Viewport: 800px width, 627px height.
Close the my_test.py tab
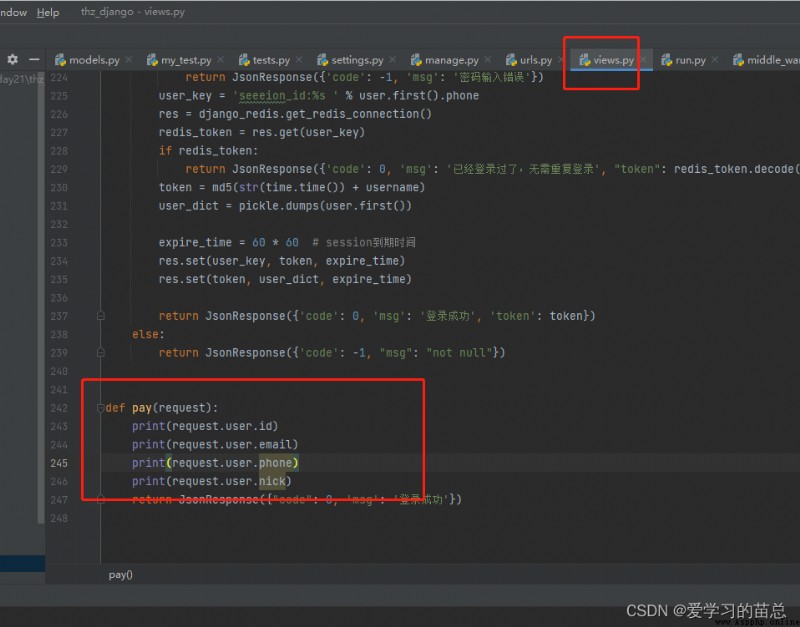coord(220,60)
